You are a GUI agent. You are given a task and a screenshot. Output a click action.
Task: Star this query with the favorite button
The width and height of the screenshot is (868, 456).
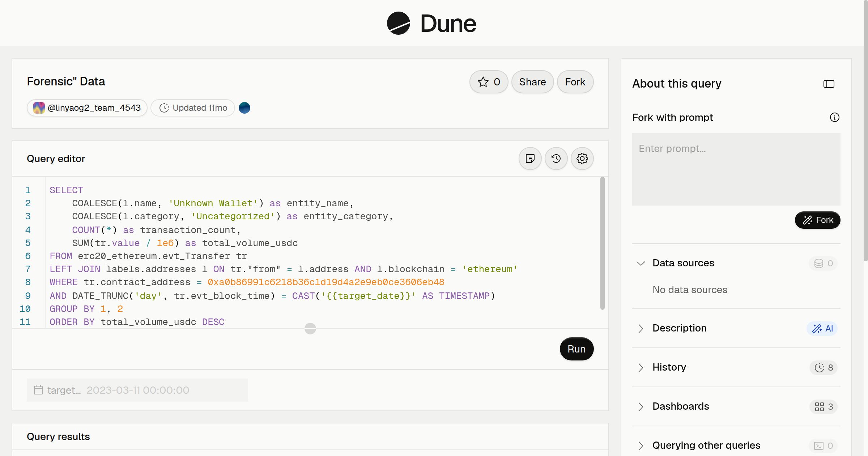pyautogui.click(x=489, y=82)
